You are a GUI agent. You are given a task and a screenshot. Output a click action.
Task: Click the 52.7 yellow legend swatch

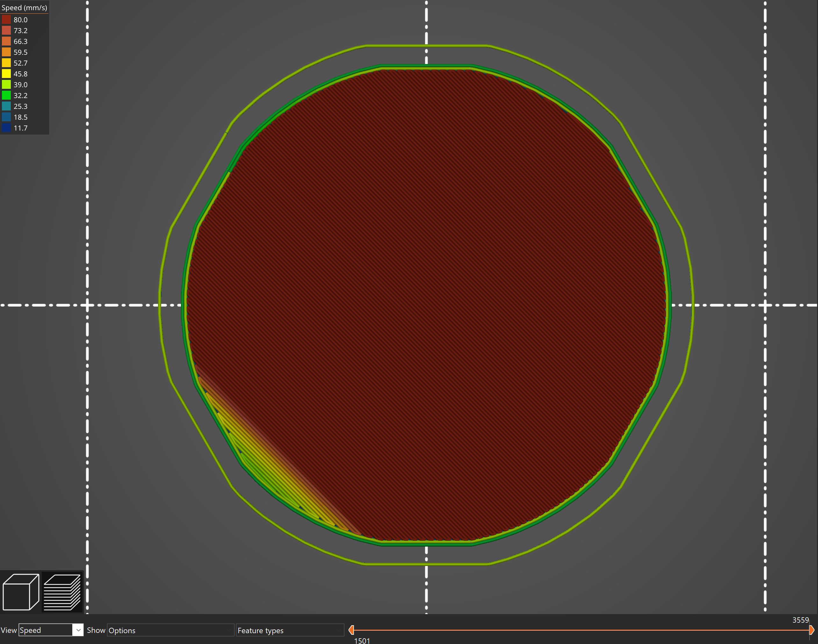pyautogui.click(x=6, y=63)
